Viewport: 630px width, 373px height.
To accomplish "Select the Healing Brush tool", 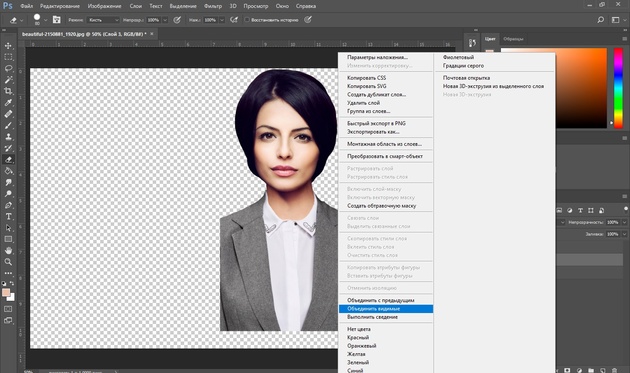I will click(8, 114).
